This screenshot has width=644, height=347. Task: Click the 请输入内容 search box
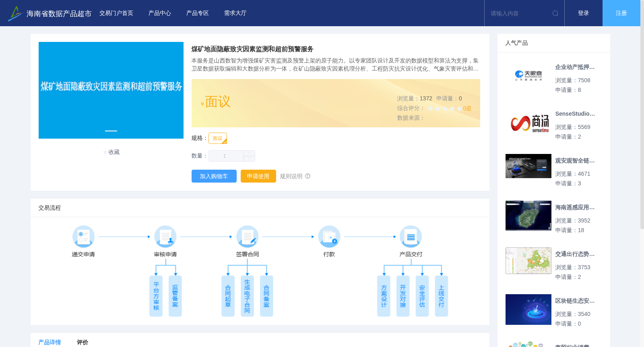(x=519, y=13)
